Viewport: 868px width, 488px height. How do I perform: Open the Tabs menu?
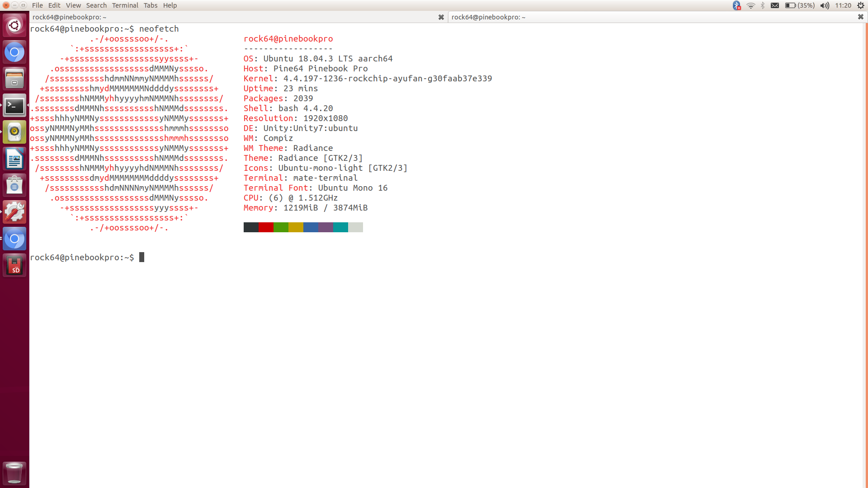151,5
